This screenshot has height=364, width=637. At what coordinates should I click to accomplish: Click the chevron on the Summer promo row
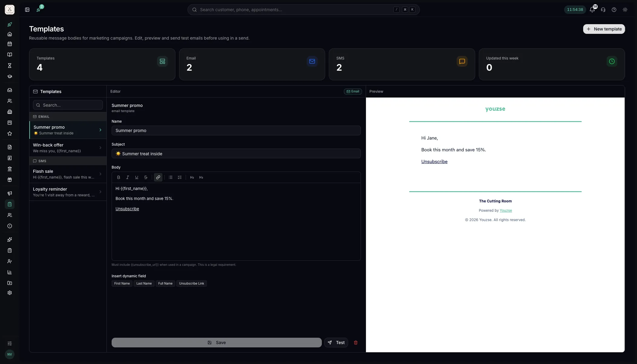[100, 130]
